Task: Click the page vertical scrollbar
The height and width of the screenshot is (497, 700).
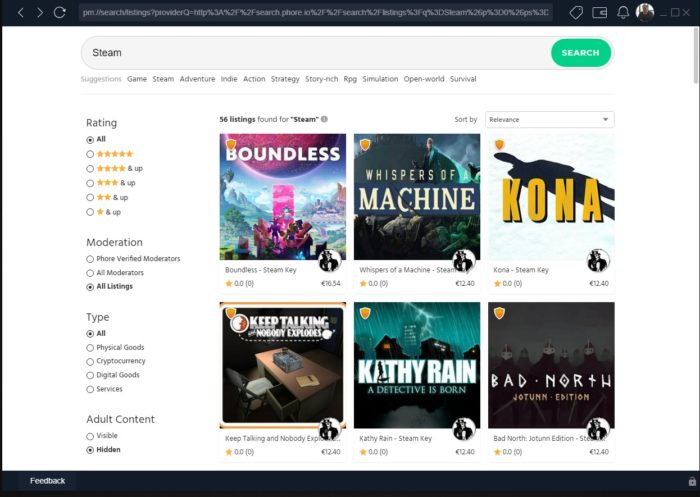Action: (x=696, y=56)
